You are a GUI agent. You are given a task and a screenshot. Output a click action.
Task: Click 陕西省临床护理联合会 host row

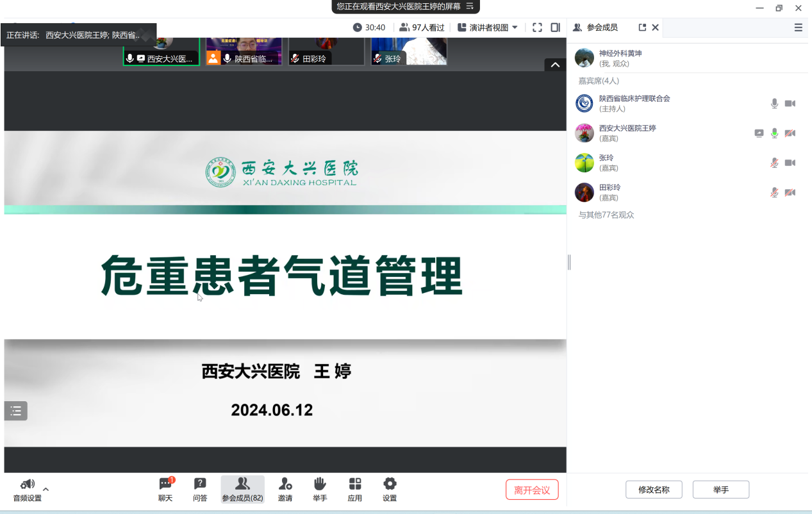[688, 103]
